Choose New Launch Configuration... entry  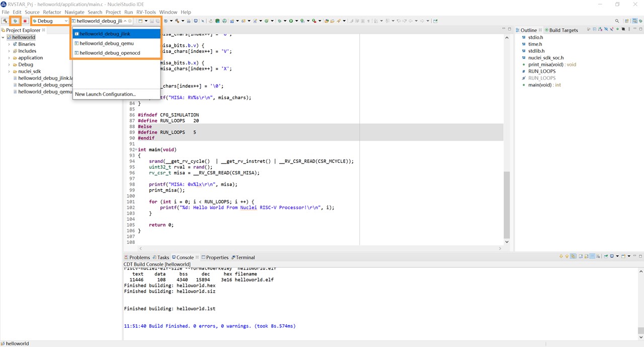point(105,94)
